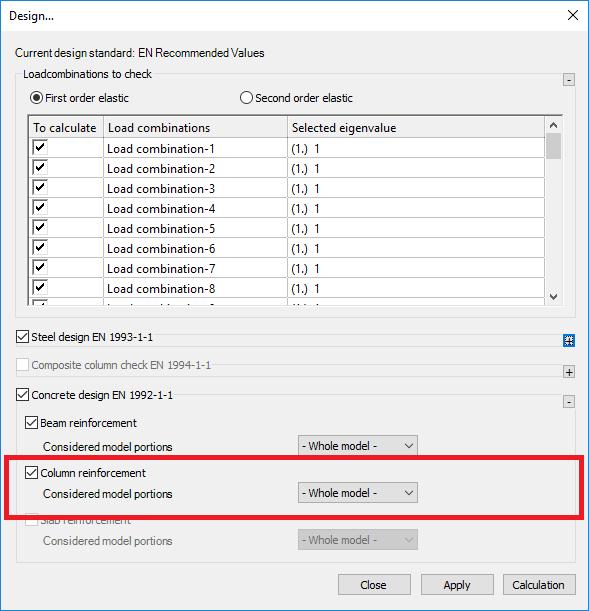Click the blue Steel design expand icon
The width and height of the screenshot is (589, 611).
569,341
